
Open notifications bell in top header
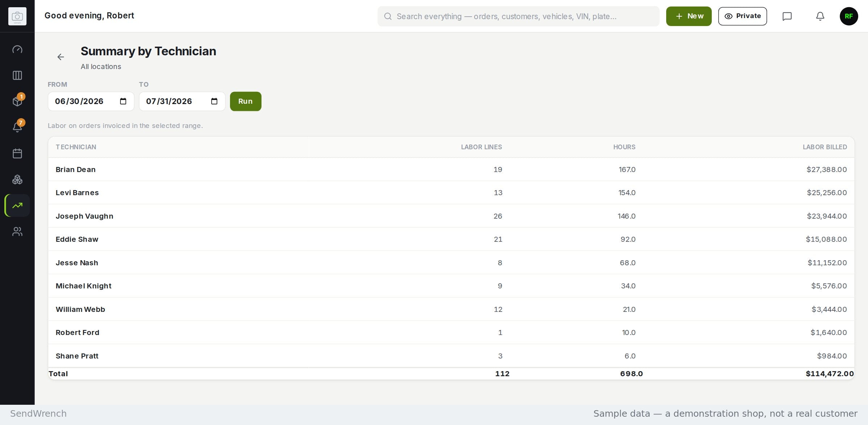(820, 16)
